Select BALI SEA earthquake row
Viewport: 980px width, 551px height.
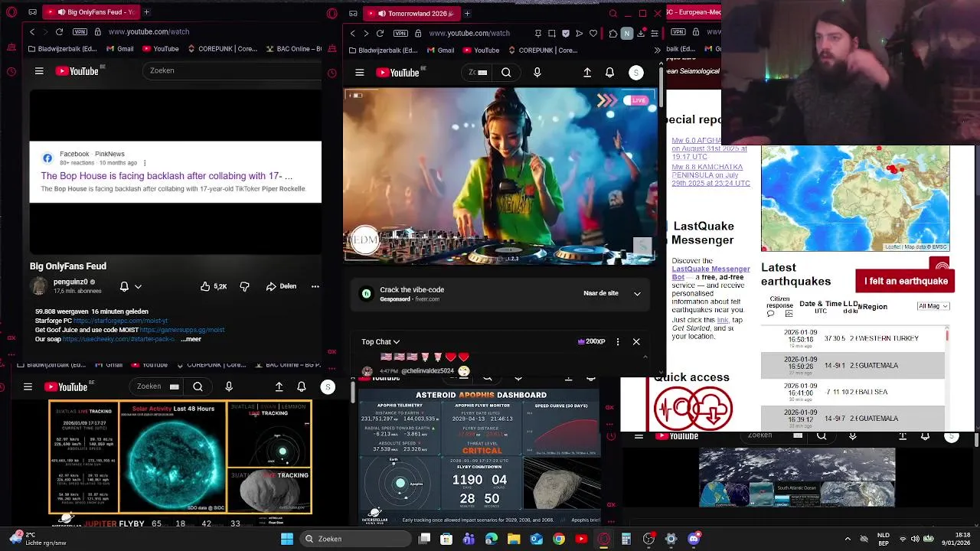pos(853,392)
